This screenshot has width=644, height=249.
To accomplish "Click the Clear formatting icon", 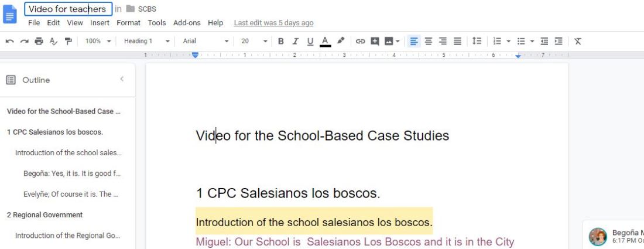I will pos(578,41).
